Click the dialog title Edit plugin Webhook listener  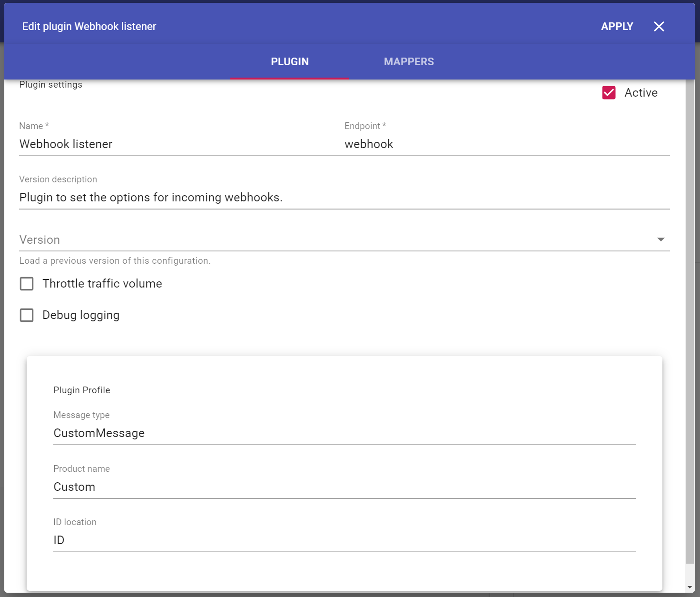[89, 27]
